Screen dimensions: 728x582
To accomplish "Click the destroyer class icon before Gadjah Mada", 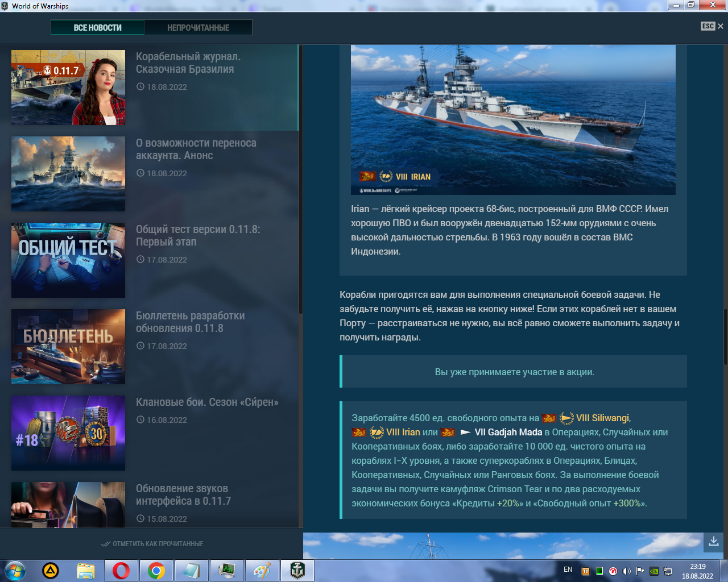I will [466, 433].
